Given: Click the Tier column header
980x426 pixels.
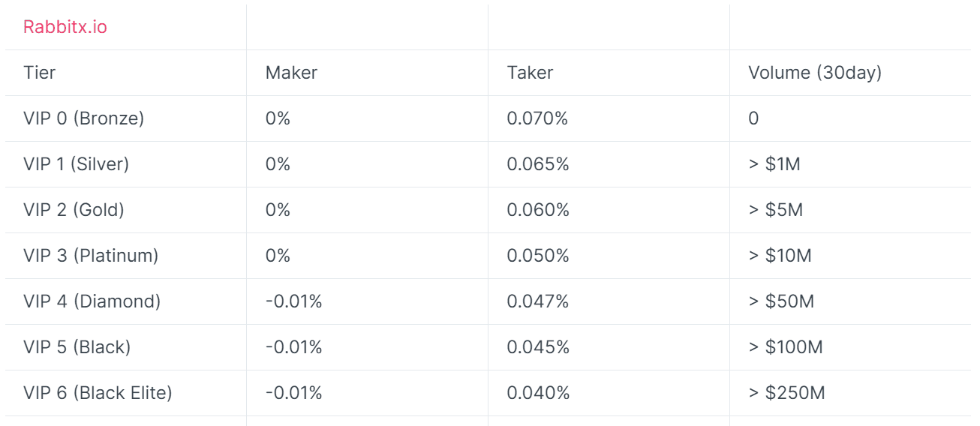Looking at the screenshot, I should 39,73.
